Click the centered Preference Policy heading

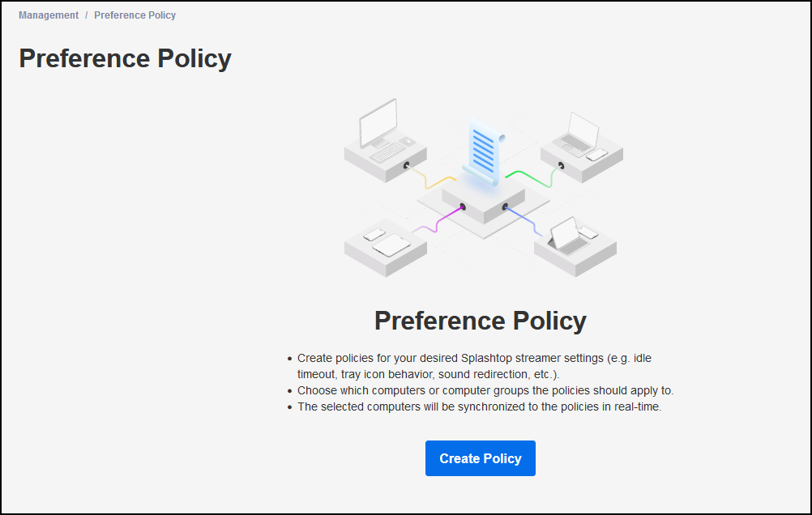(x=480, y=321)
